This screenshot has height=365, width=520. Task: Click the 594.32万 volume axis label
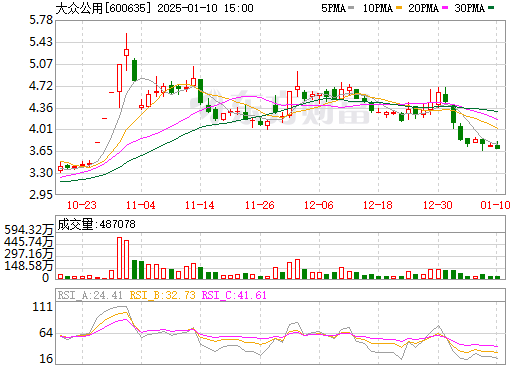29,230
